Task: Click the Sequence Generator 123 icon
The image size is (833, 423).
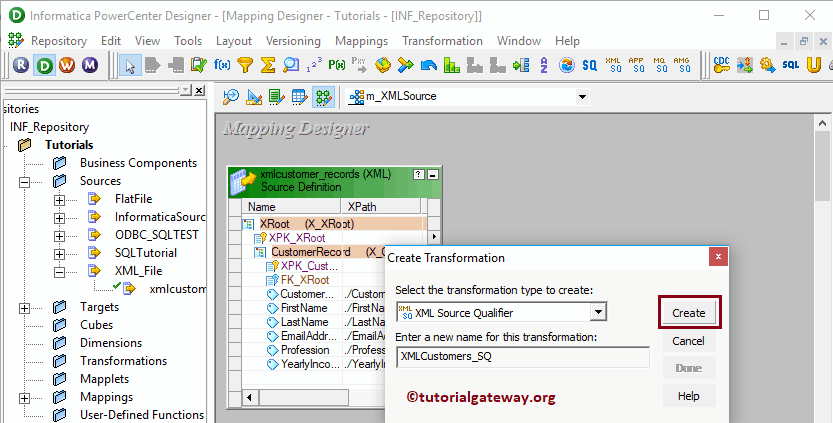Action: pyautogui.click(x=314, y=65)
